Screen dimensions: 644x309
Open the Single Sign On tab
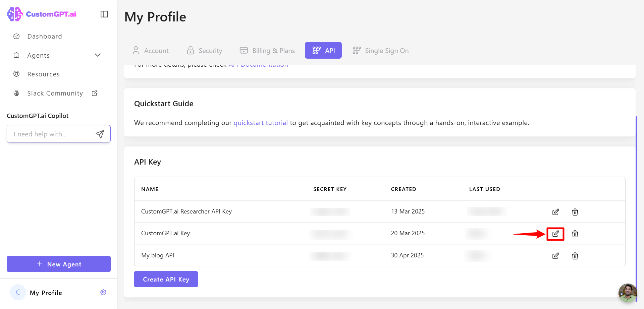click(381, 51)
